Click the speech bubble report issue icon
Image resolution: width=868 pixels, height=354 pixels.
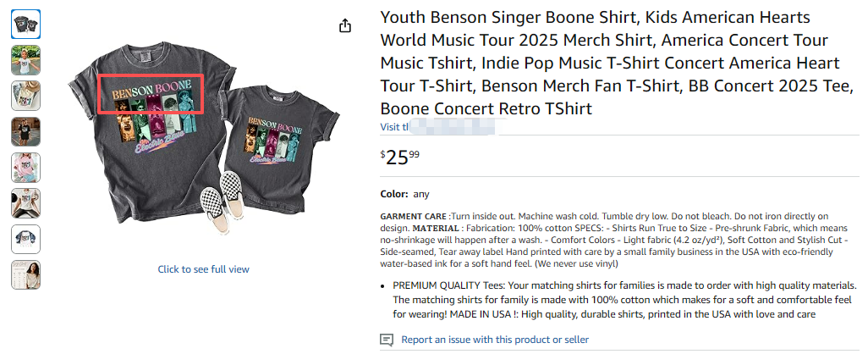387,340
